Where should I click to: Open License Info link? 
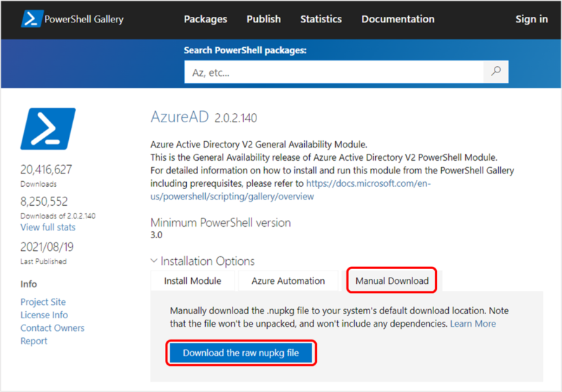[44, 315]
